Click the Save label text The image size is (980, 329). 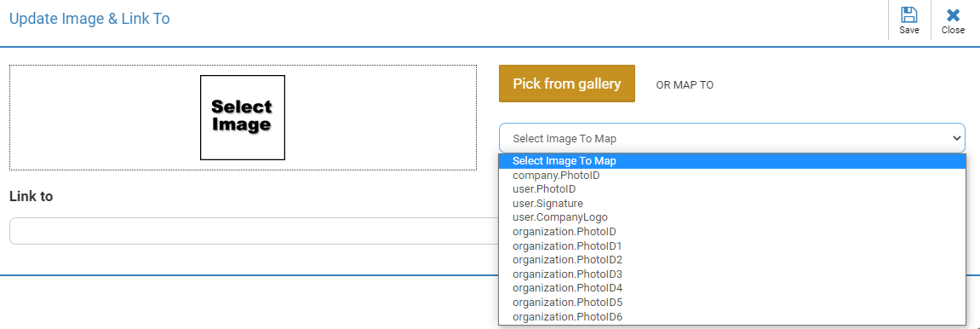pyautogui.click(x=908, y=30)
